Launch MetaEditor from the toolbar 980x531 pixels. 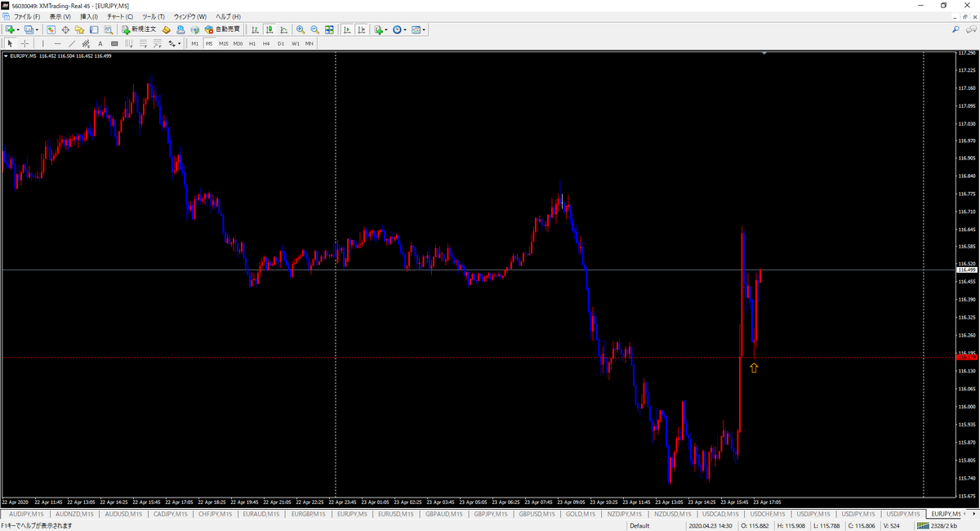click(x=167, y=29)
